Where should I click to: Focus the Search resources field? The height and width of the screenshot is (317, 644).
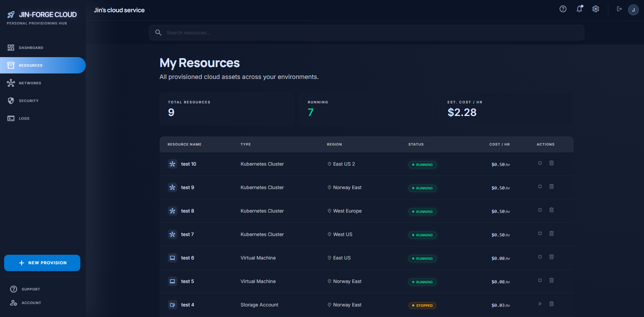point(367,33)
